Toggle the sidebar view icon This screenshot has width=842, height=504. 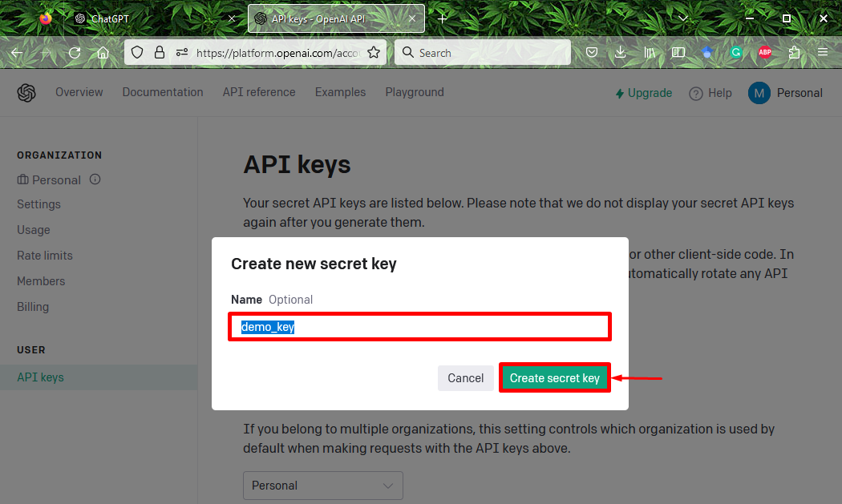(678, 53)
